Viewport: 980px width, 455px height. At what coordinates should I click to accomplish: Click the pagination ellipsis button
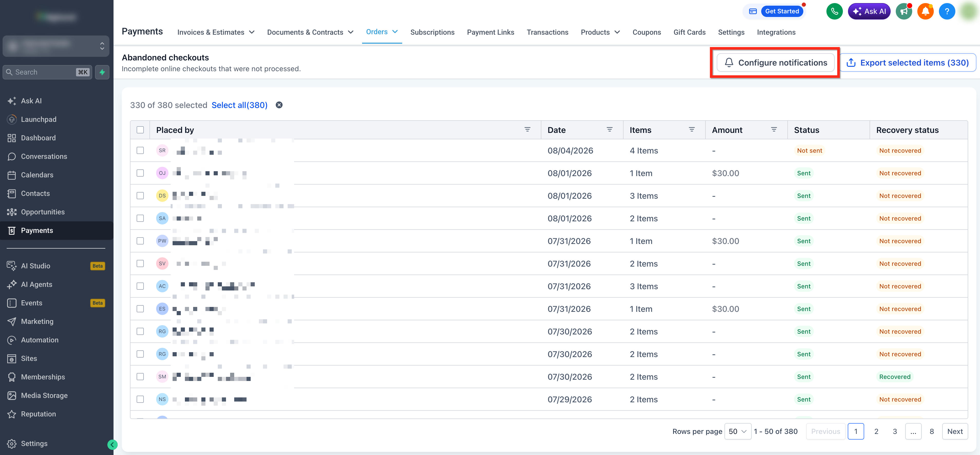913,431
